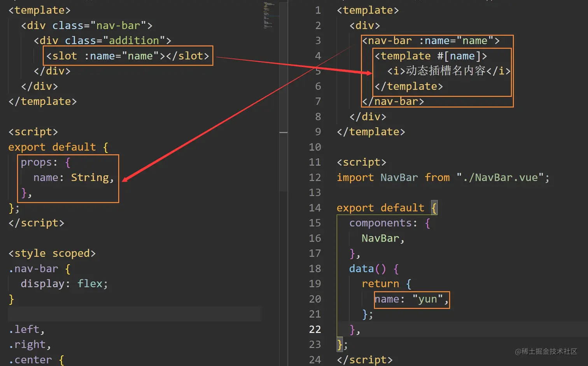Image resolution: width=588 pixels, height=366 pixels.
Task: Click the components: { line
Action: pos(390,223)
